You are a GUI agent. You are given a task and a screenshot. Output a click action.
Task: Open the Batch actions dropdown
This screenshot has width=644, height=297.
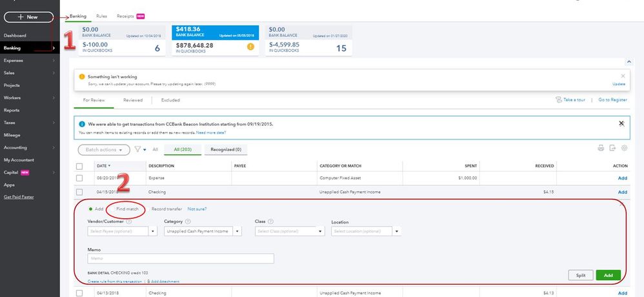tap(103, 149)
